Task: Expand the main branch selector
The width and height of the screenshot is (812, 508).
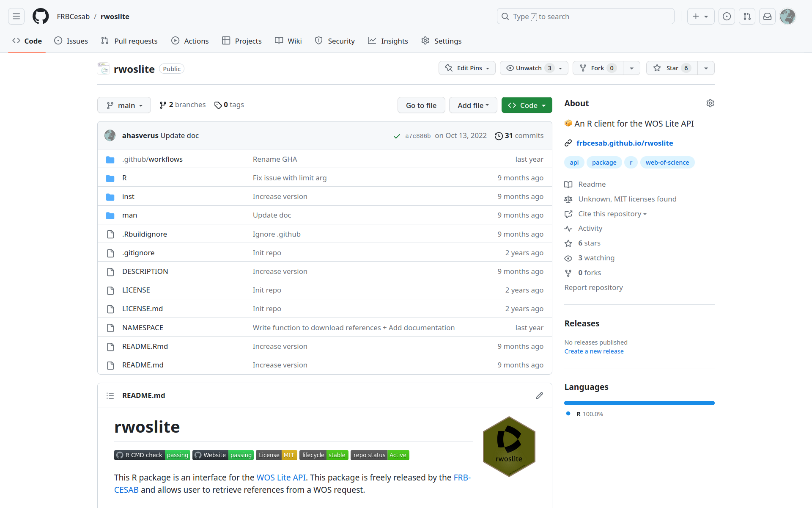Action: 124,105
